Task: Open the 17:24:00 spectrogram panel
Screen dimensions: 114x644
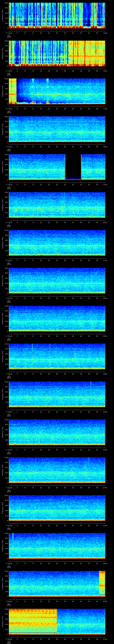Action: [57, 394]
